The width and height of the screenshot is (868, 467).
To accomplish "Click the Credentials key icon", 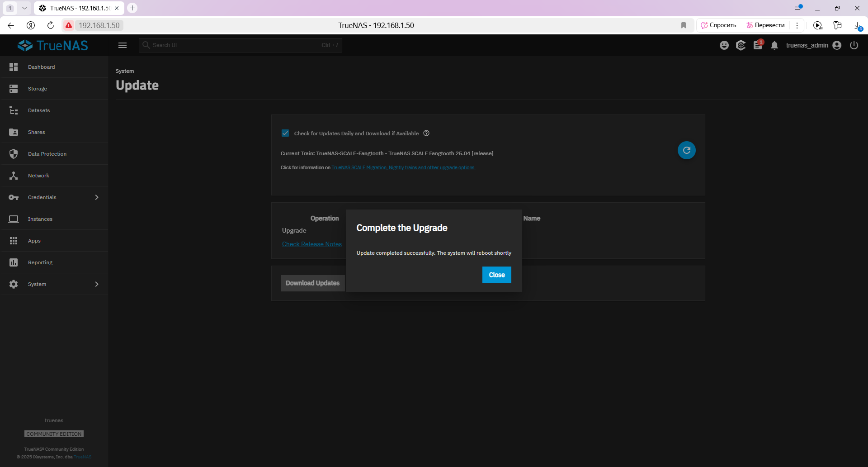I will click(14, 197).
